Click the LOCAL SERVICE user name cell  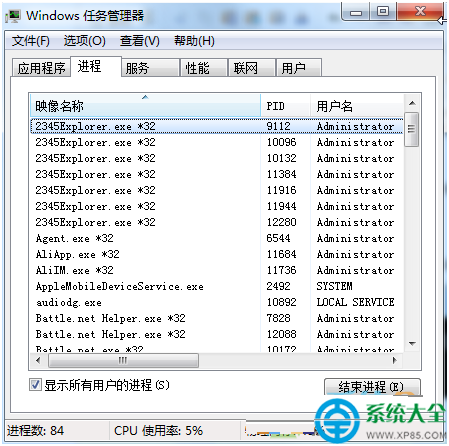[x=355, y=302]
